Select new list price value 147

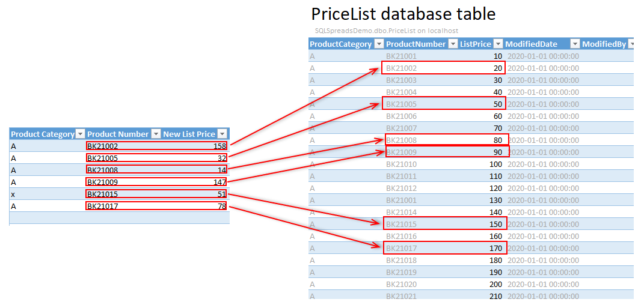click(x=219, y=182)
